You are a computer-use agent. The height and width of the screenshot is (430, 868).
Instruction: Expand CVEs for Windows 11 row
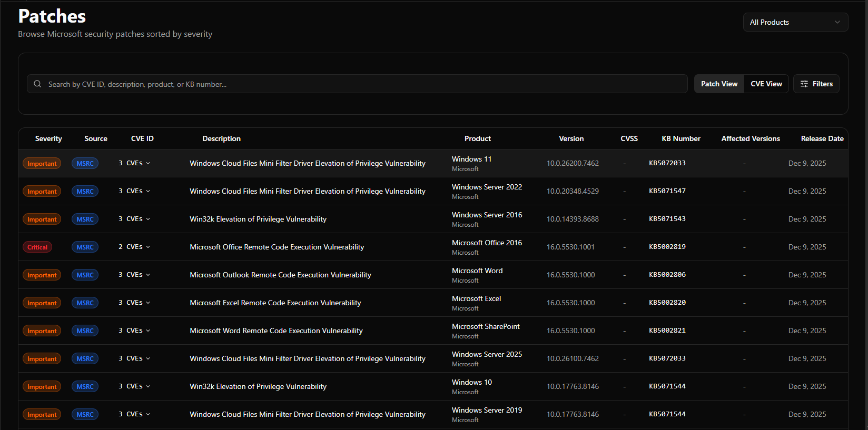[134, 163]
